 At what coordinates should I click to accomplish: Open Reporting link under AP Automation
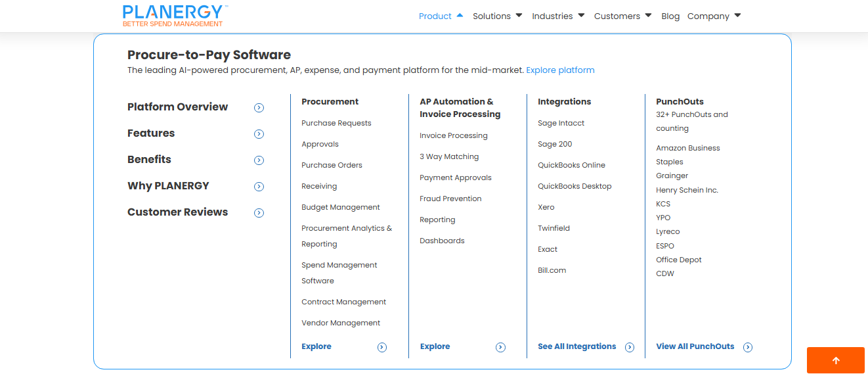437,220
